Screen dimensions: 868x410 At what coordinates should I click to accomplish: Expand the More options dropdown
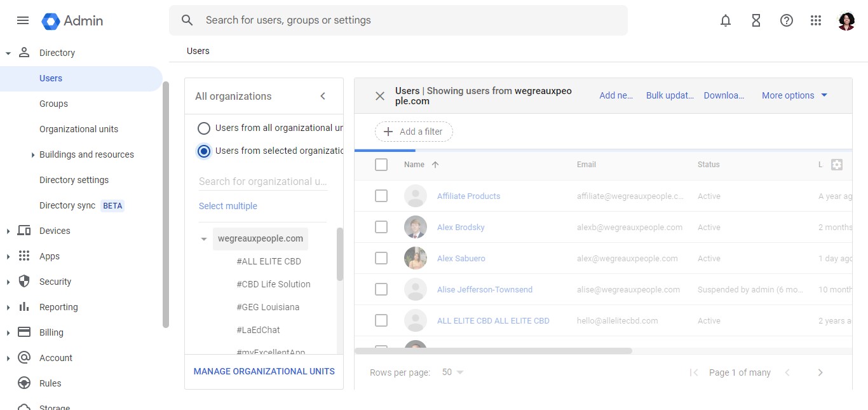click(794, 95)
